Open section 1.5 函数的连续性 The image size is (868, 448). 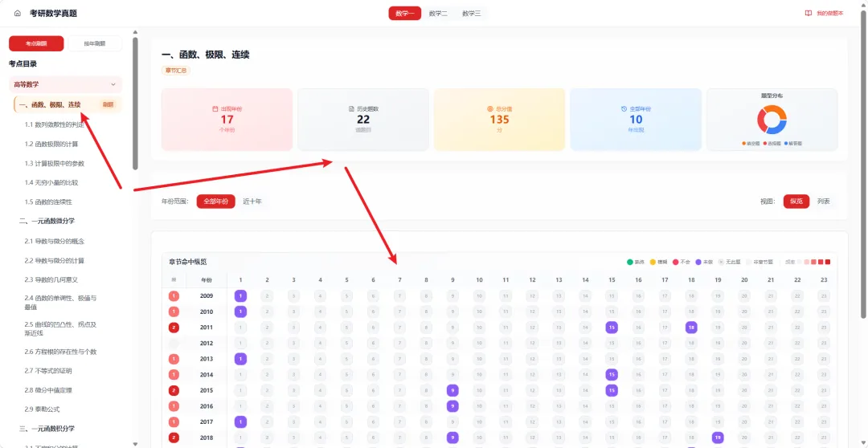coord(48,202)
